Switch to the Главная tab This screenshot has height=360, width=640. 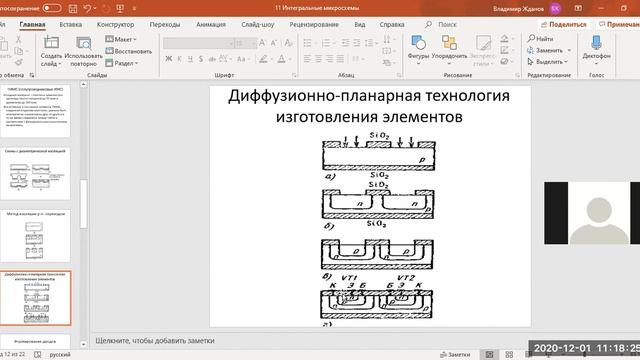tap(32, 24)
